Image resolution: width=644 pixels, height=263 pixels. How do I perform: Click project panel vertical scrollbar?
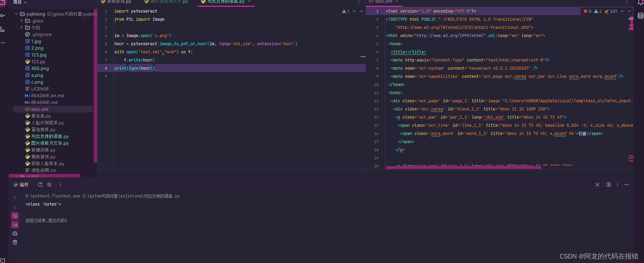[x=95, y=86]
